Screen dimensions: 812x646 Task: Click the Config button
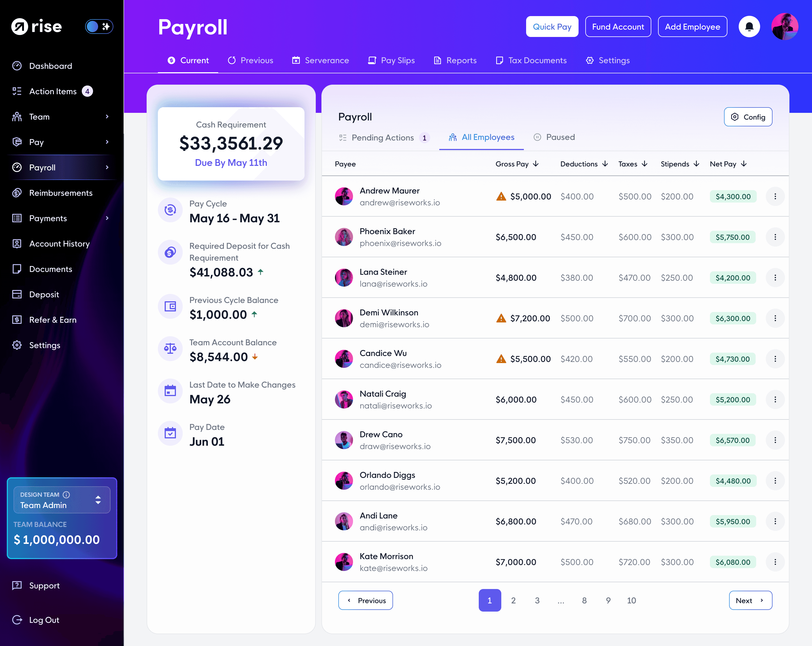[748, 117]
